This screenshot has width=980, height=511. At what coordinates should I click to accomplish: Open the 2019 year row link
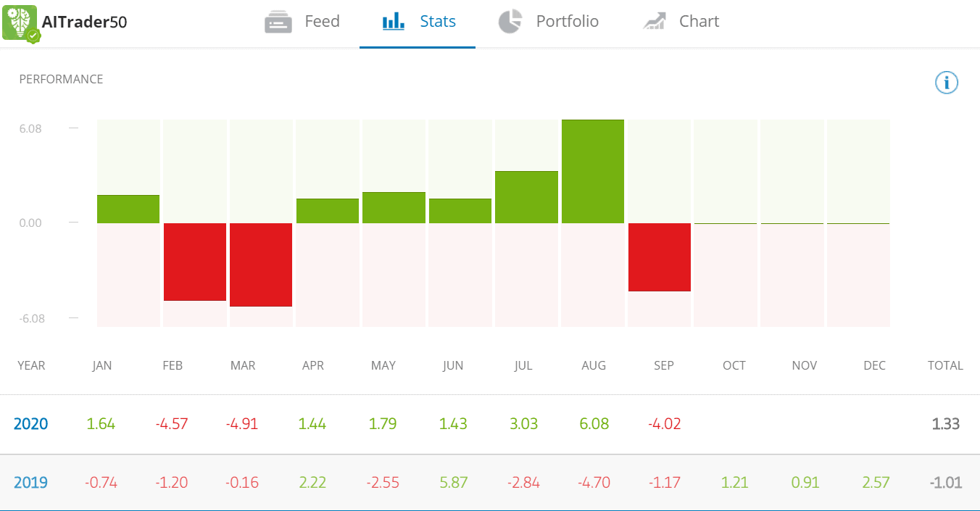(30, 483)
